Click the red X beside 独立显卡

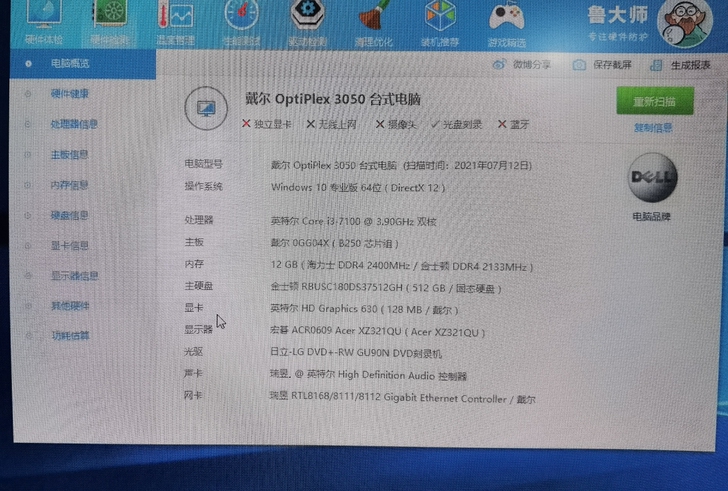[x=246, y=123]
